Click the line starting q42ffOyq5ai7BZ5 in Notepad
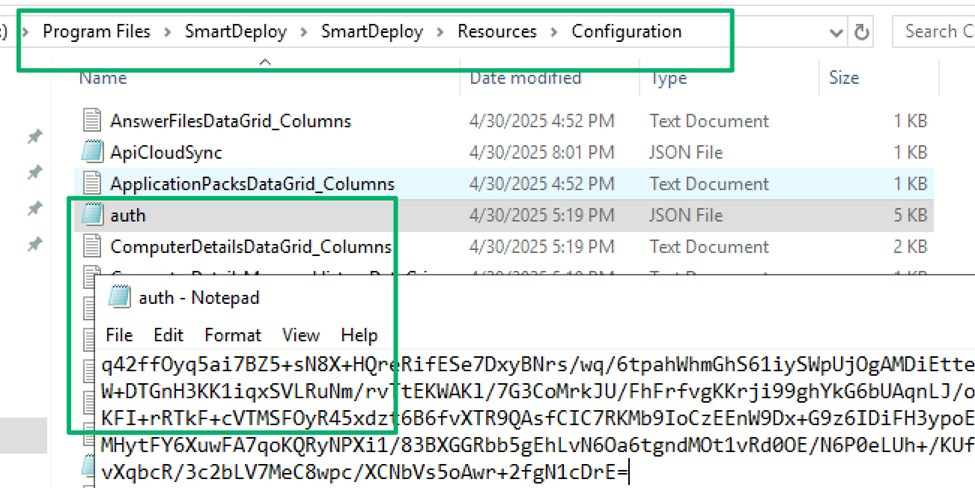Viewport: 975px width, 488px height. tap(537, 365)
